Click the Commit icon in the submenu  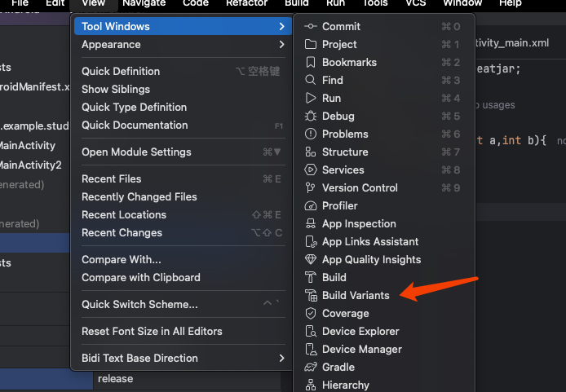pos(310,26)
